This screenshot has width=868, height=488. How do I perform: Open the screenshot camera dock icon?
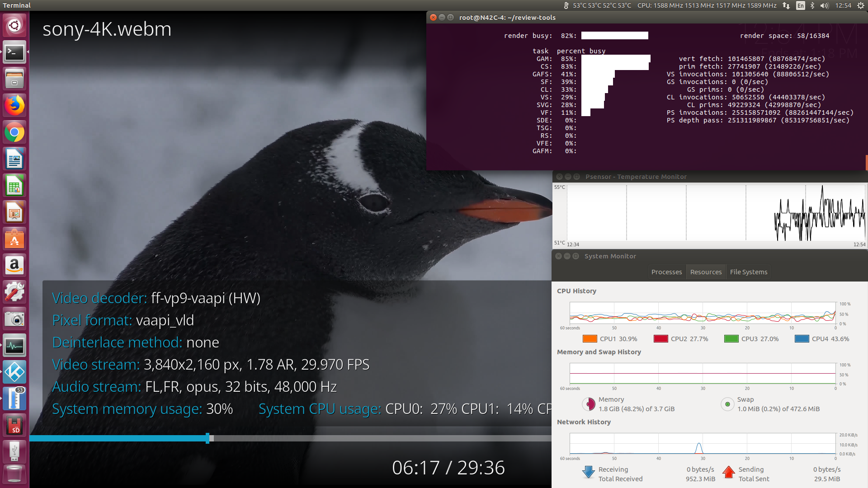(14, 319)
